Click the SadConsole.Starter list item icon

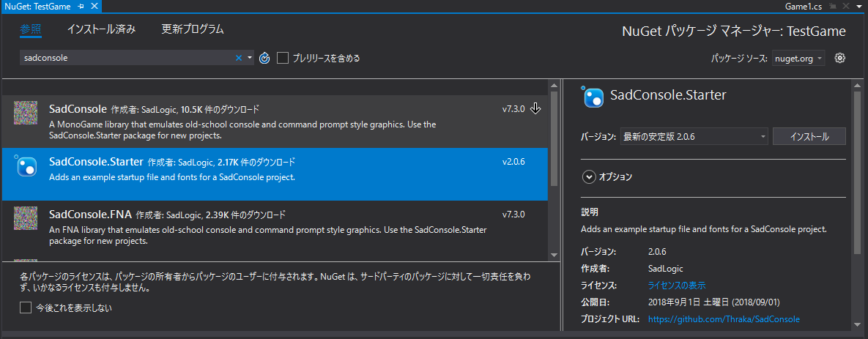tap(26, 166)
